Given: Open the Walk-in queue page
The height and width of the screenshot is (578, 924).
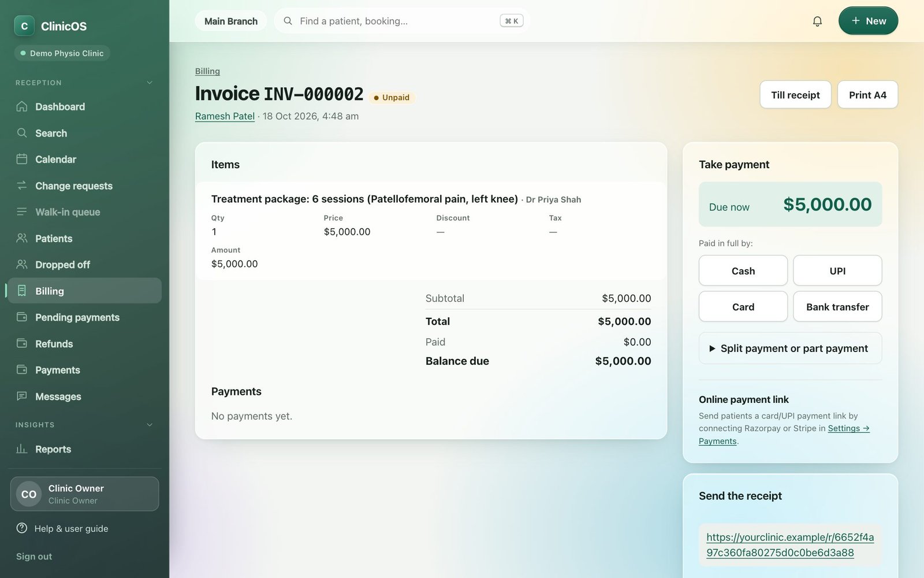Looking at the screenshot, I should (x=84, y=212).
